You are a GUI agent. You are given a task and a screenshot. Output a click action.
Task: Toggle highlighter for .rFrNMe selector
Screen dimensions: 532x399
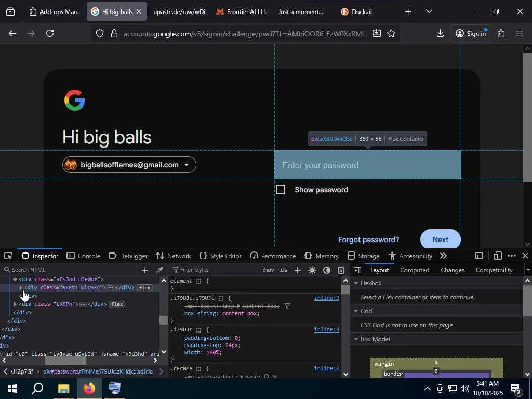pos(199,369)
